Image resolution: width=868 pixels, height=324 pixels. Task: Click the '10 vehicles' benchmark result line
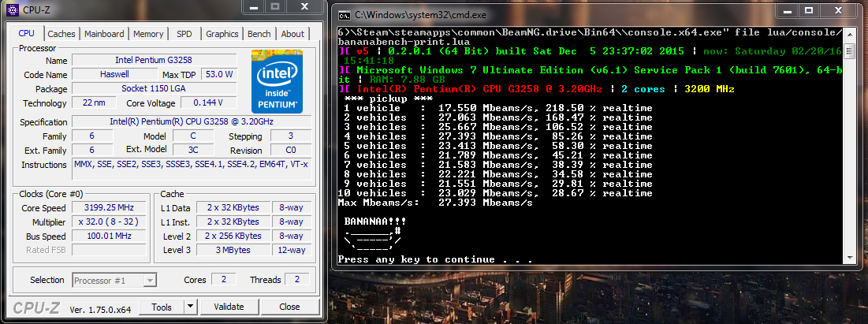(x=495, y=193)
